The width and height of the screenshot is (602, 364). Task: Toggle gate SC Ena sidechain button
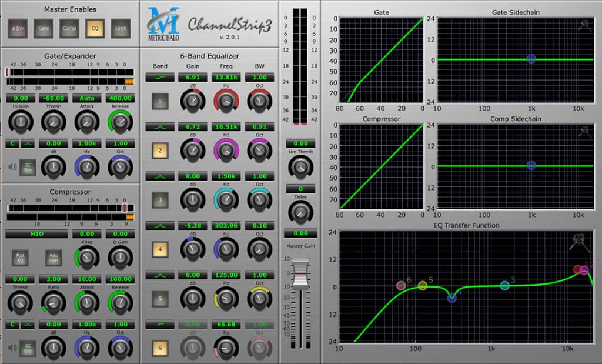[x=28, y=168]
